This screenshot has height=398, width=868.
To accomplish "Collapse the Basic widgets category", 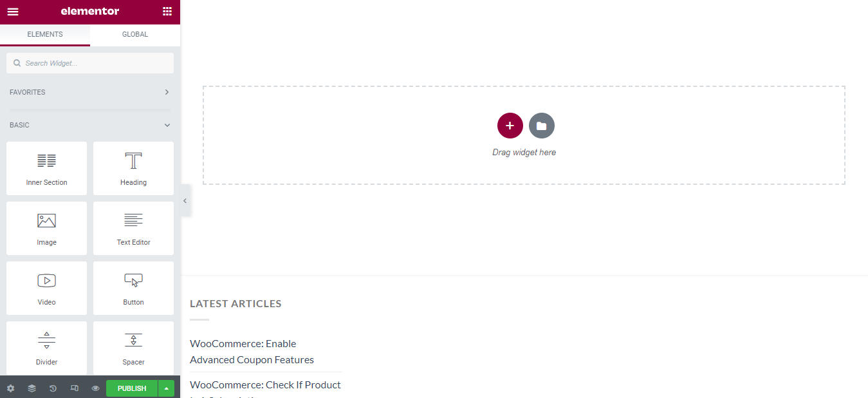I will coord(90,125).
